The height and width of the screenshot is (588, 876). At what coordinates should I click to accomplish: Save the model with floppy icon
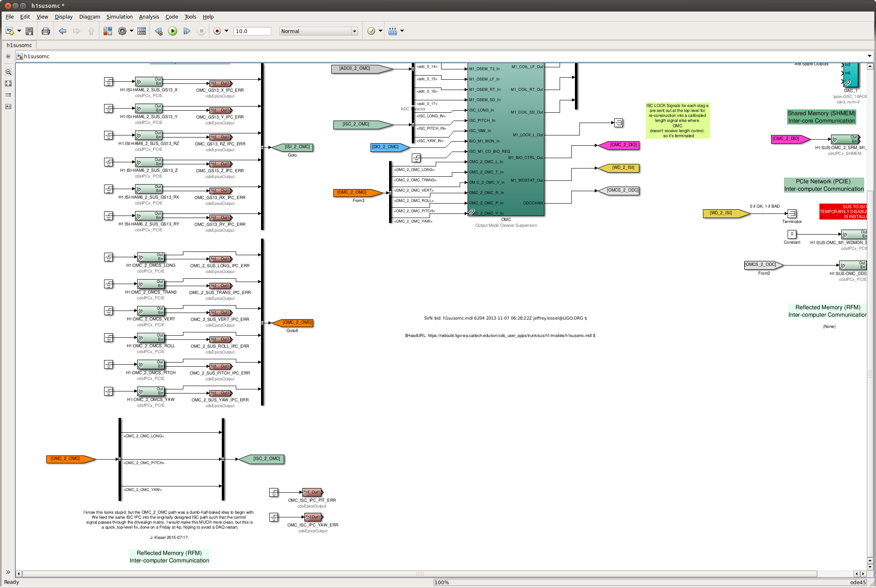pyautogui.click(x=29, y=31)
